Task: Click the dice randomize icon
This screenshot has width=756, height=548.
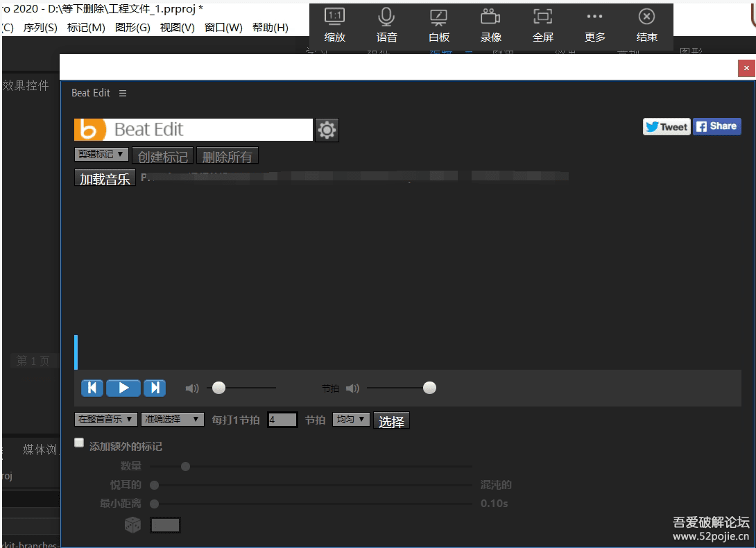Action: (x=132, y=525)
